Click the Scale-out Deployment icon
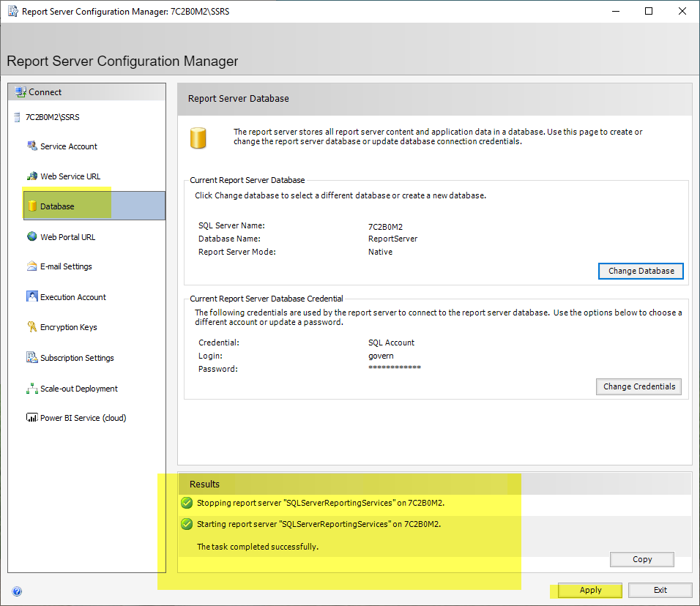 pyautogui.click(x=32, y=389)
